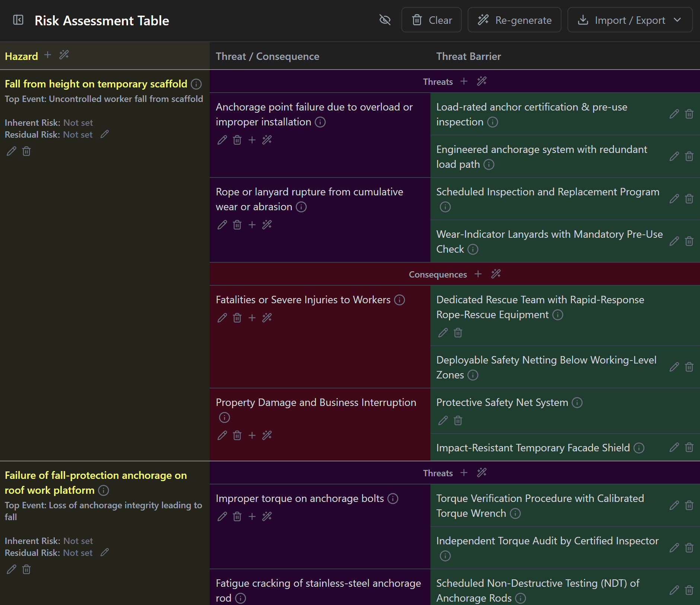The height and width of the screenshot is (605, 700).
Task: Toggle visibility with the eye-off icon
Action: click(x=385, y=20)
